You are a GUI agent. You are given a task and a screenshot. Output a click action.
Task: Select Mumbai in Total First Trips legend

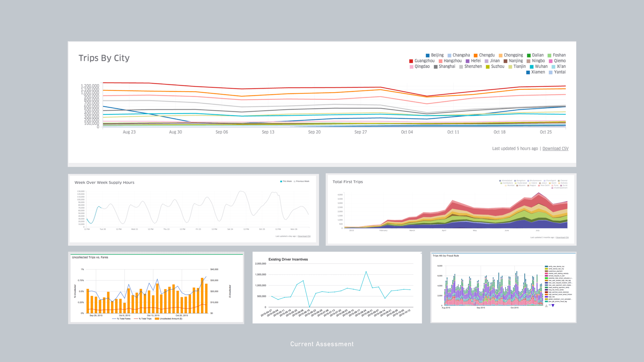(x=510, y=185)
